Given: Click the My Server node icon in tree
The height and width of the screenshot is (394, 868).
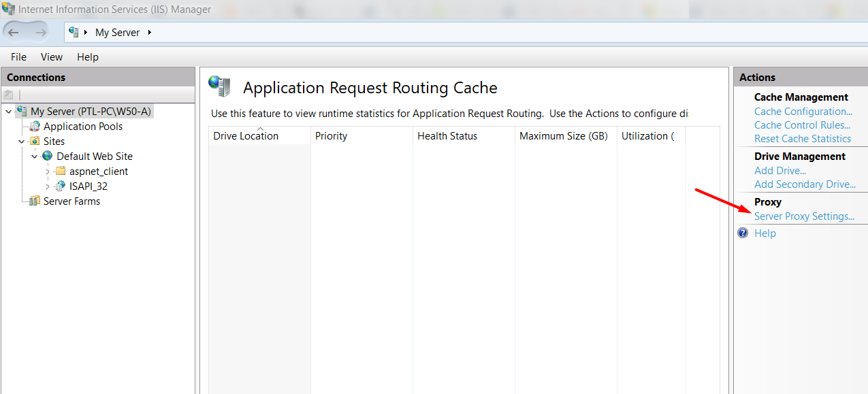Looking at the screenshot, I should pos(22,111).
